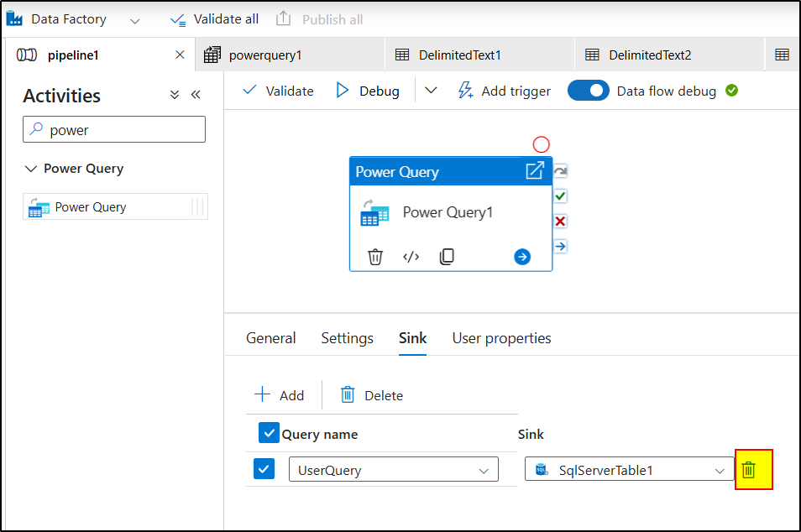Collapse the Power Query activities section
The image size is (801, 532).
click(x=31, y=168)
